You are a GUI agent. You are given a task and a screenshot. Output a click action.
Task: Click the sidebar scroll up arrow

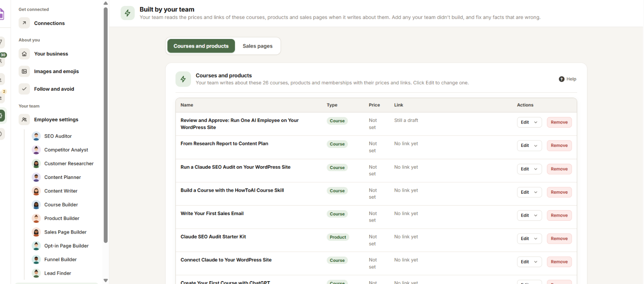[x=106, y=3]
